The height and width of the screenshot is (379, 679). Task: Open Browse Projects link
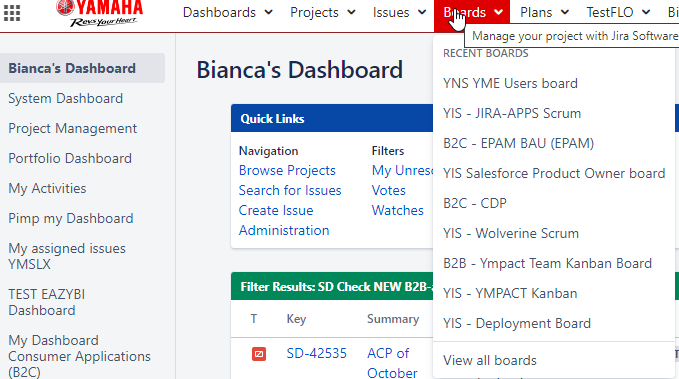[287, 171]
